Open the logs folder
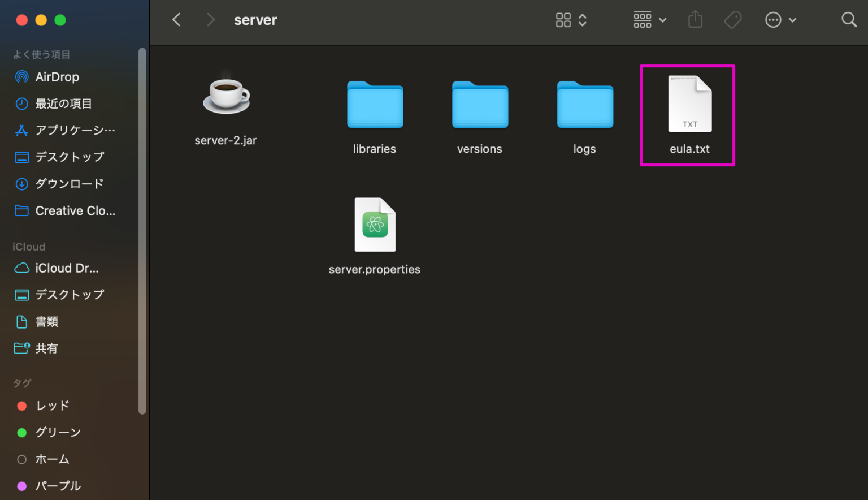This screenshot has height=500, width=868. point(585,105)
